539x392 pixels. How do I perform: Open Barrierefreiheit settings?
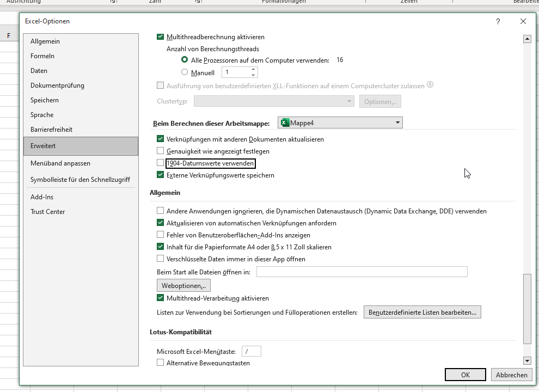coord(81,130)
